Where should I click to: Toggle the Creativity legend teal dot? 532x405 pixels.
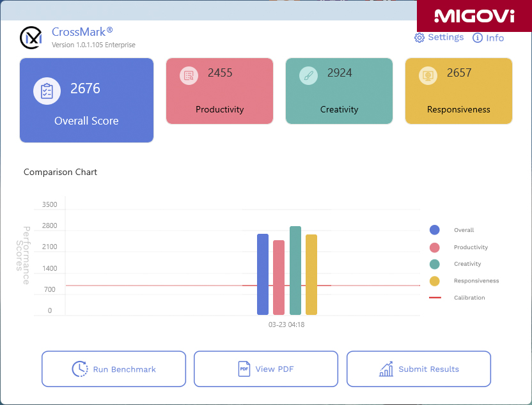tap(435, 264)
